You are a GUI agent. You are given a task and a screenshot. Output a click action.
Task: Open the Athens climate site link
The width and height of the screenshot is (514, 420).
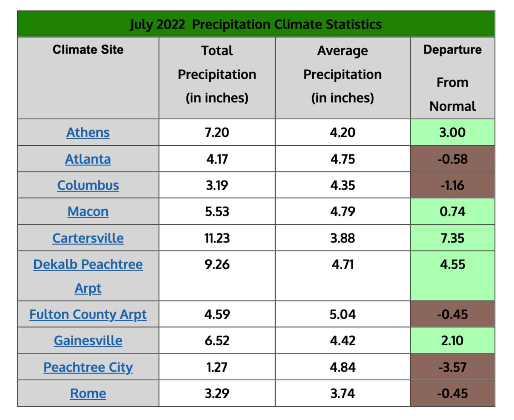coord(88,132)
